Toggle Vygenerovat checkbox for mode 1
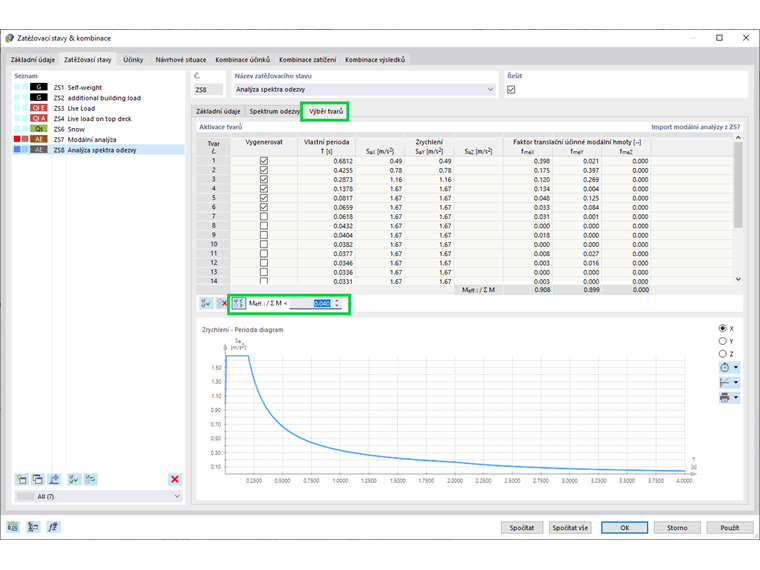Screen dimensions: 760x570 tap(264, 161)
